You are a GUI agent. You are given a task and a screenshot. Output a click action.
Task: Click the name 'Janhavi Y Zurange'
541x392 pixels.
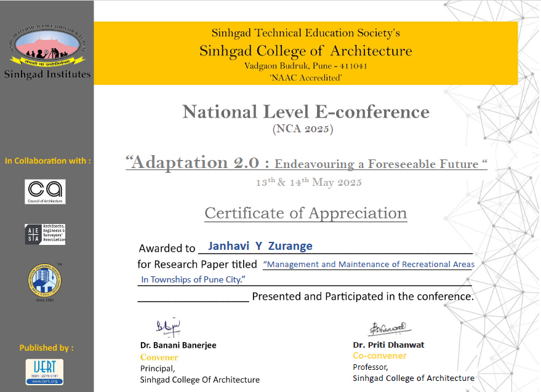click(260, 246)
